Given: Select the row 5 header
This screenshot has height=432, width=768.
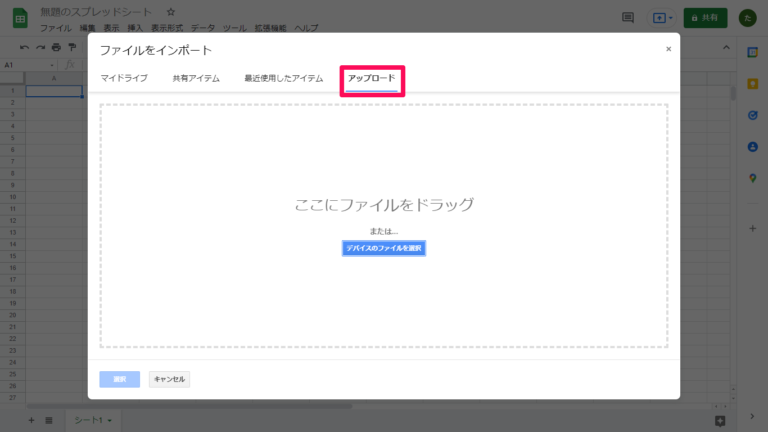Looking at the screenshot, I should [13, 138].
